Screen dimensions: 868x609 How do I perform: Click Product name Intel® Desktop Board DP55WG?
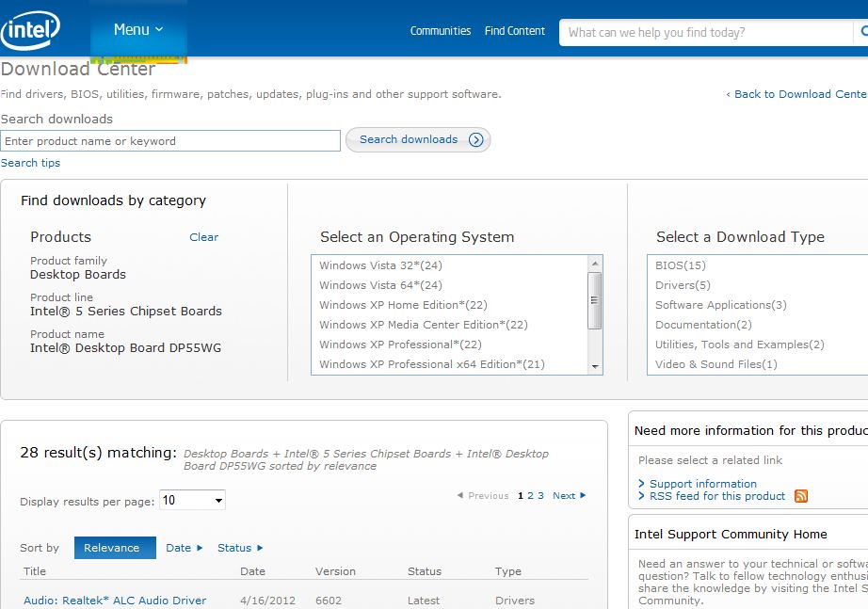(125, 347)
